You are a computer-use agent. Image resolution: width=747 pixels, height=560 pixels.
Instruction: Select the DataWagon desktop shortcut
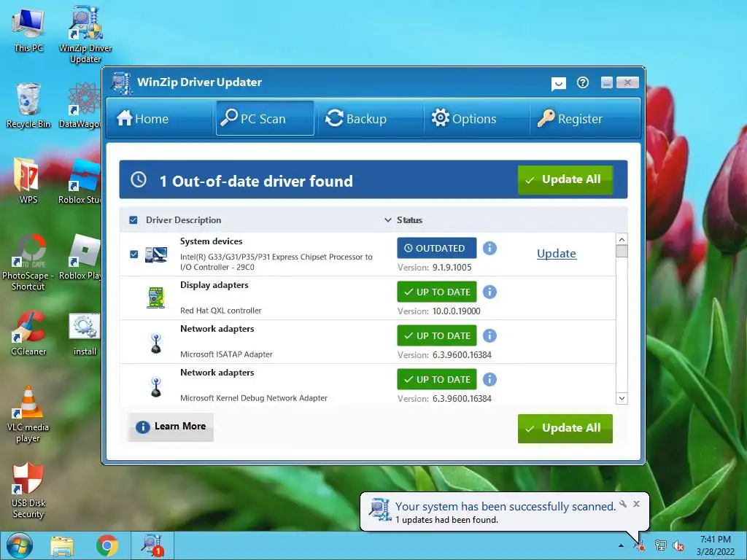tap(80, 105)
